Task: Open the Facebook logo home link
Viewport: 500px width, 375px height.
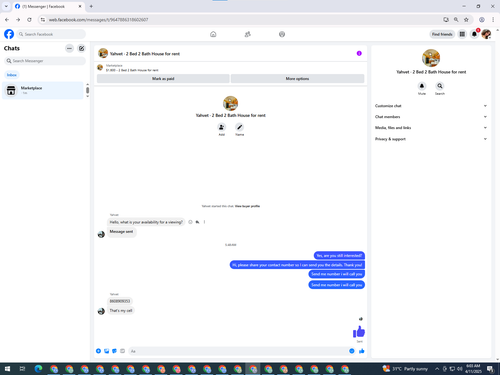Action: [9, 34]
